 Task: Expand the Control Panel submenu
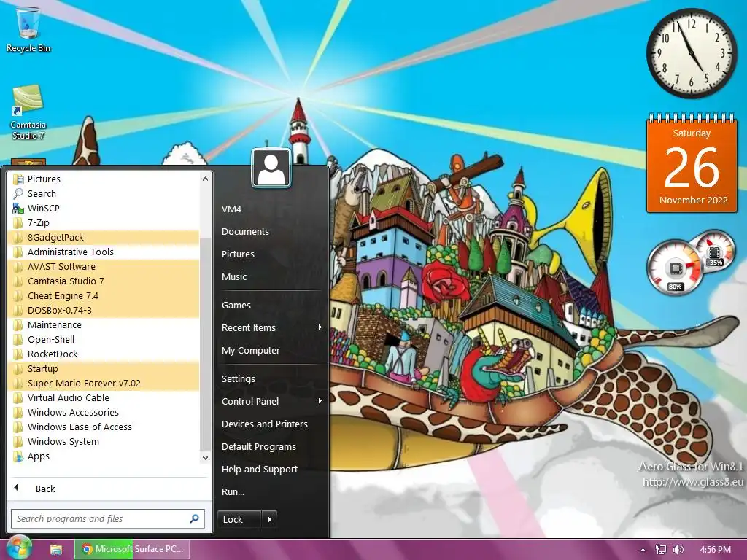tap(271, 402)
